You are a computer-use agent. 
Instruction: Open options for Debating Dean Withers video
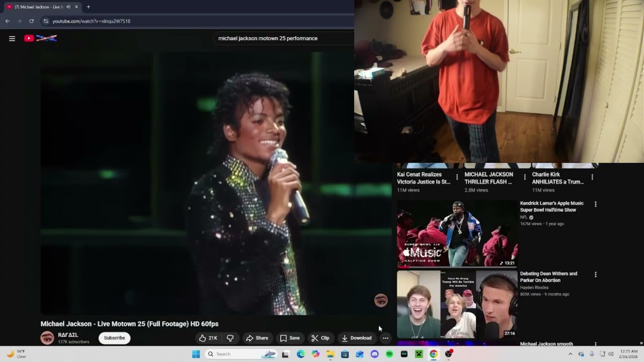(596, 275)
